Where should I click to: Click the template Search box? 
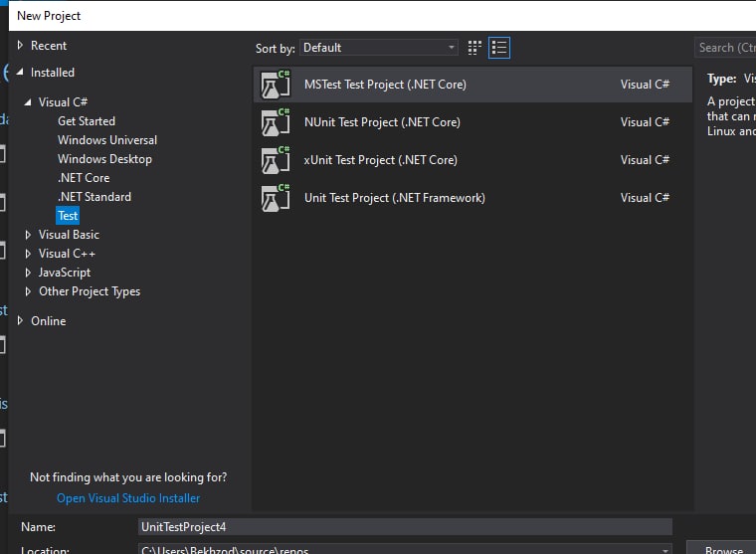[x=725, y=48]
